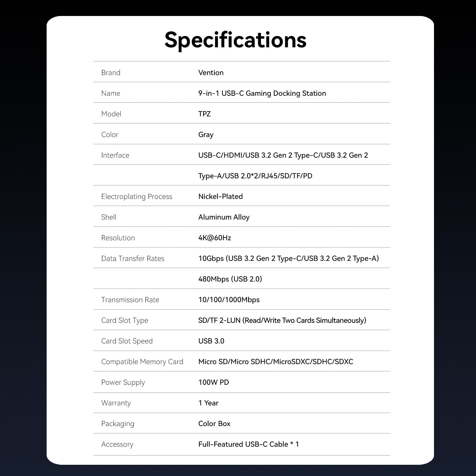Click the 4K@60Hz resolution value
This screenshot has width=476, height=476.
click(x=215, y=238)
